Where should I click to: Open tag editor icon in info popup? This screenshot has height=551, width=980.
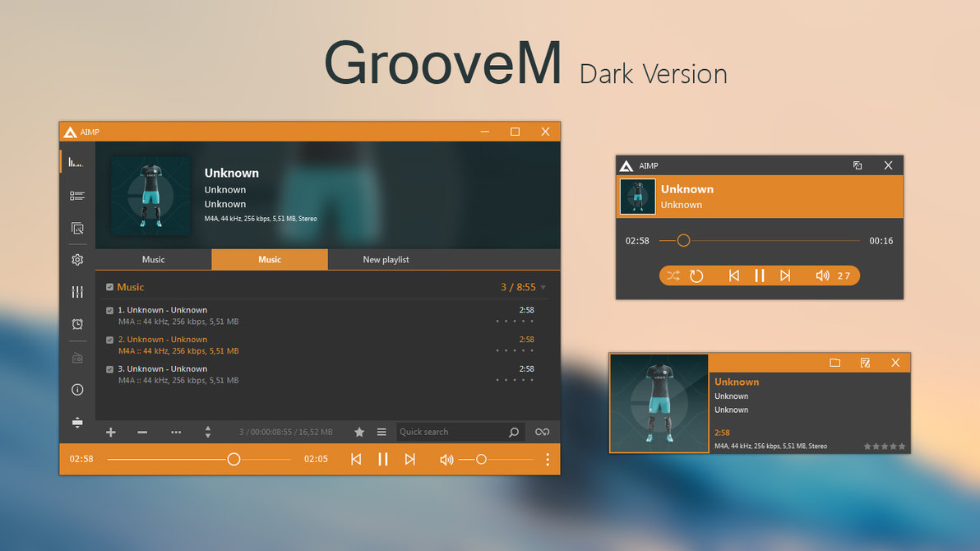tap(865, 363)
